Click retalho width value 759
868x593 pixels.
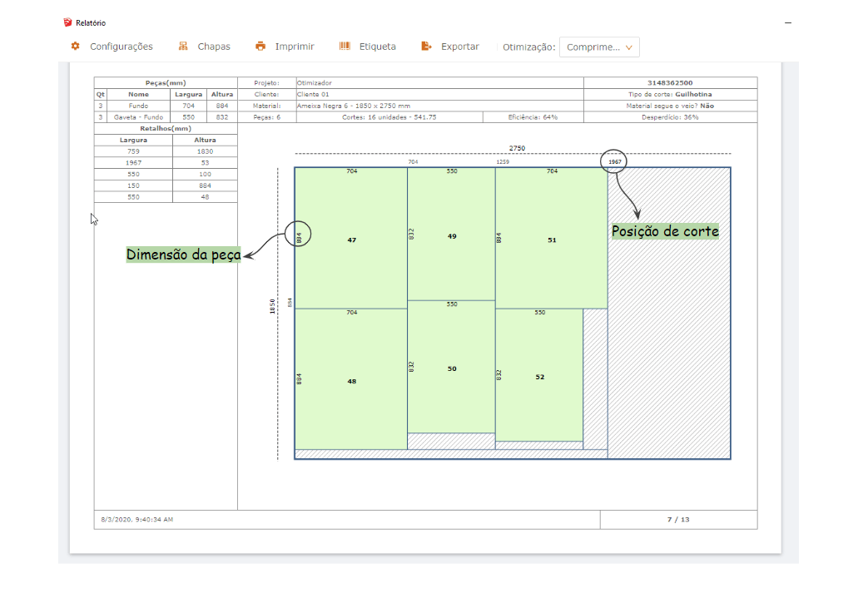coord(133,151)
